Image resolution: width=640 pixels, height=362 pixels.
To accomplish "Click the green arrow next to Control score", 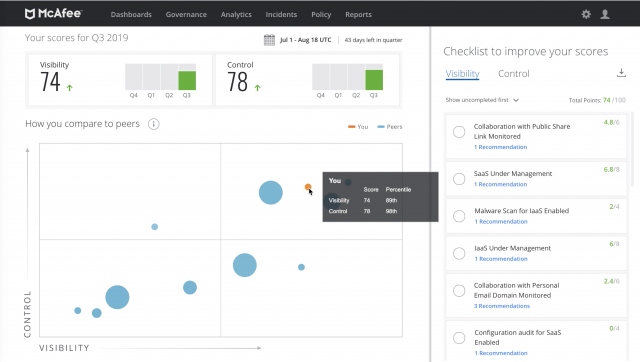I will [x=258, y=87].
